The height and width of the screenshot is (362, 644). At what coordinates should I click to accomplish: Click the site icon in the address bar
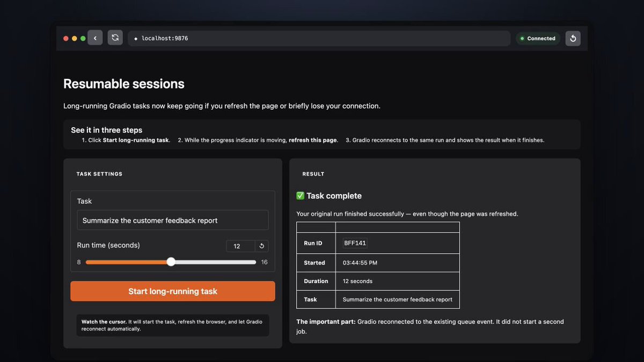pyautogui.click(x=136, y=39)
